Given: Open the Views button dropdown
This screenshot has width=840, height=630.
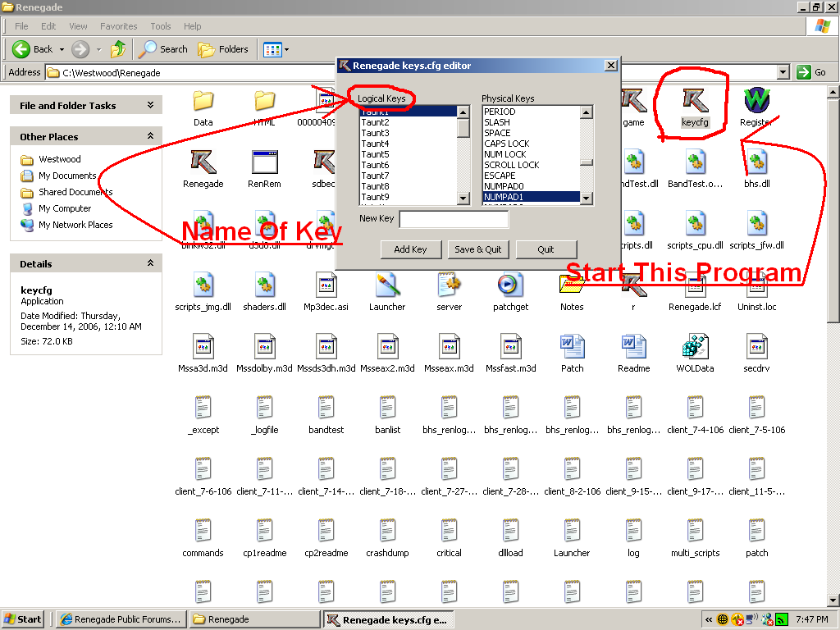Looking at the screenshot, I should [x=286, y=49].
